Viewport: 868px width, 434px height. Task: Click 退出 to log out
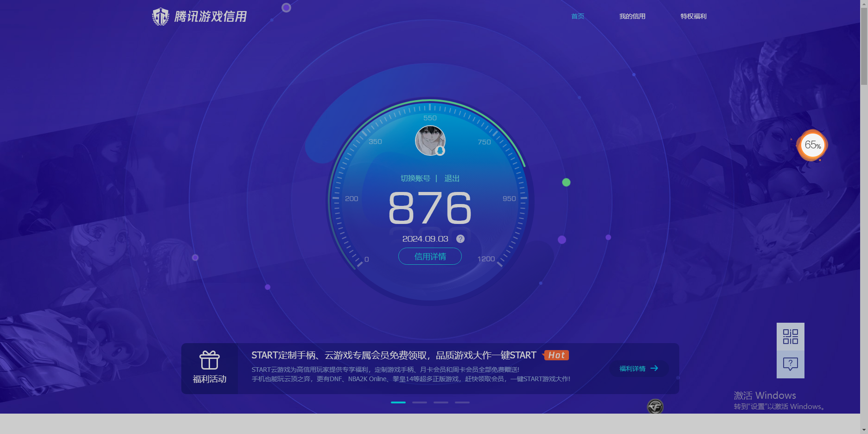click(x=452, y=179)
